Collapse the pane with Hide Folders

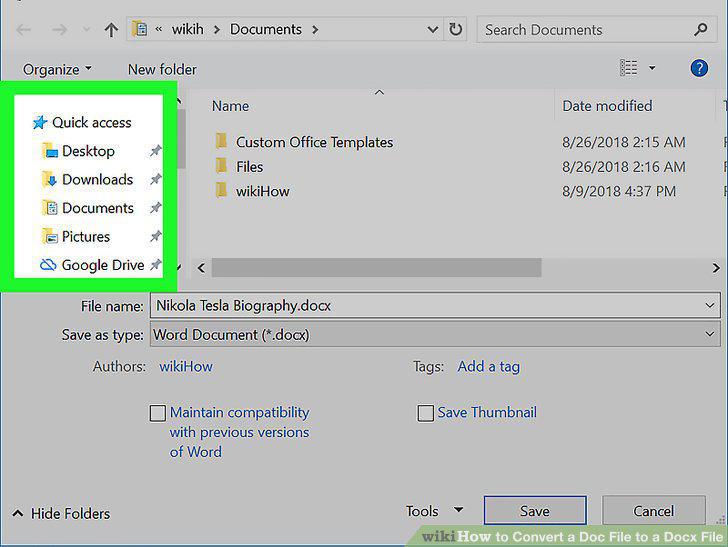(x=61, y=514)
